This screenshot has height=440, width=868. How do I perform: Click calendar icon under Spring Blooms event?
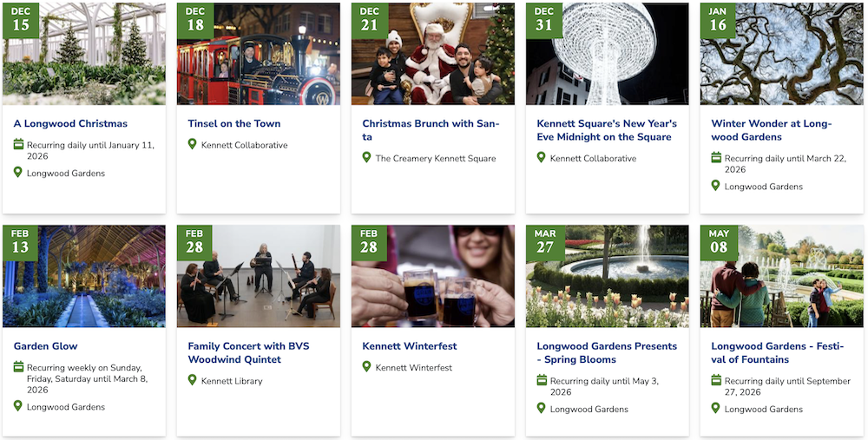tap(542, 380)
